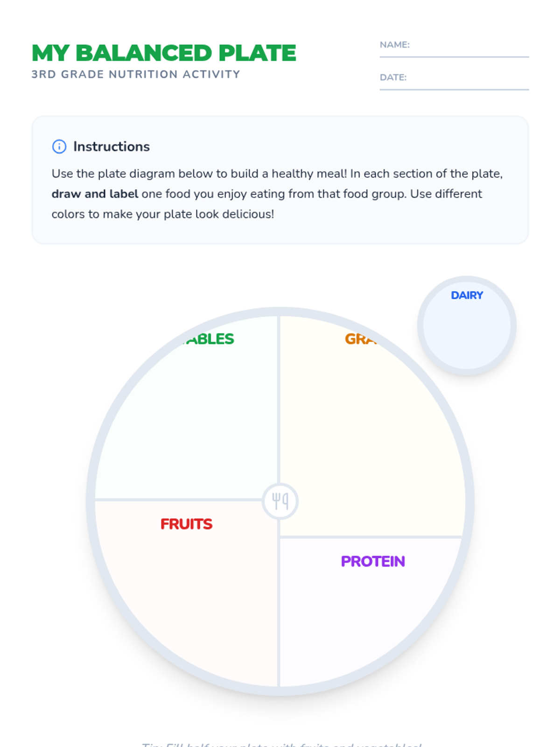Image resolution: width=560 pixels, height=747 pixels.
Task: Select the purple PROTEIN label
Action: [373, 561]
